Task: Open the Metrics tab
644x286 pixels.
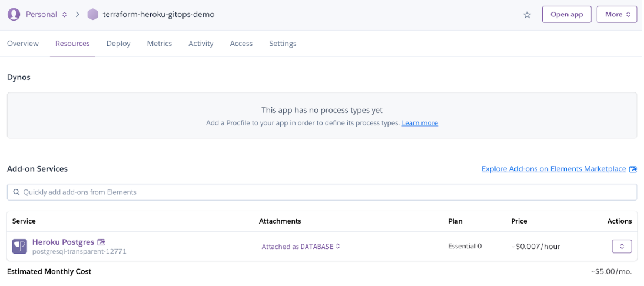Action: [160, 44]
